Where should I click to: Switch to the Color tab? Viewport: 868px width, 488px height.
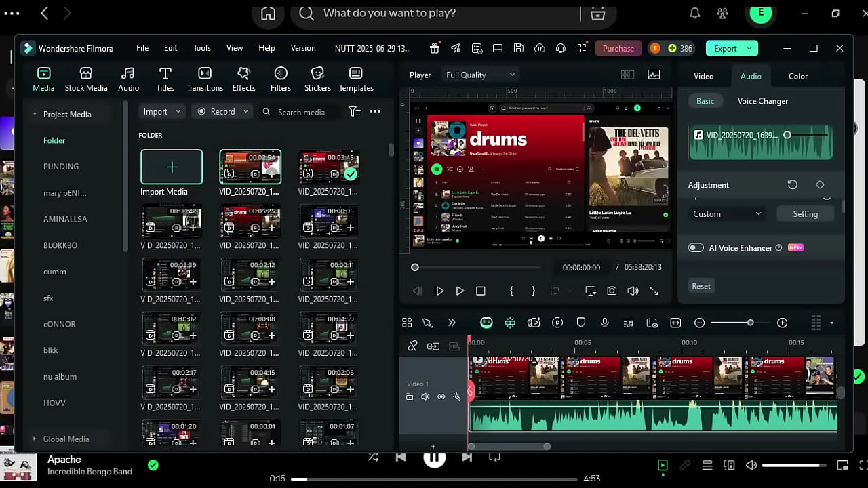click(797, 76)
